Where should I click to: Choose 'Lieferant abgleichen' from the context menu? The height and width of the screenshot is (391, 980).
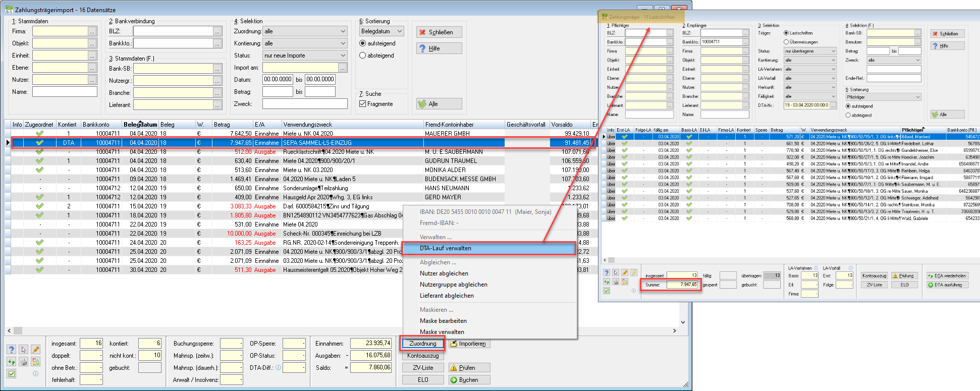click(489, 296)
